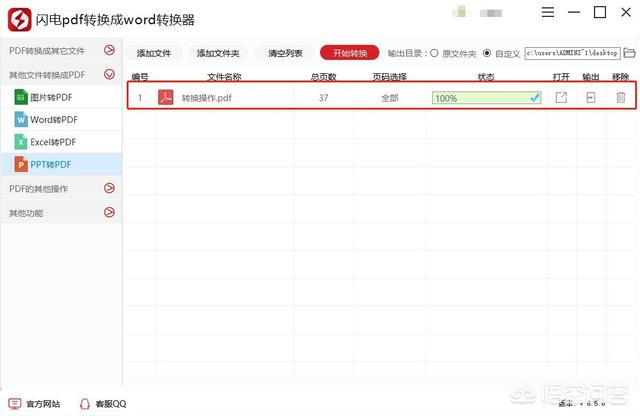Click the 客服QQ bell icon
Screen dimensions: 640x416
(84, 404)
